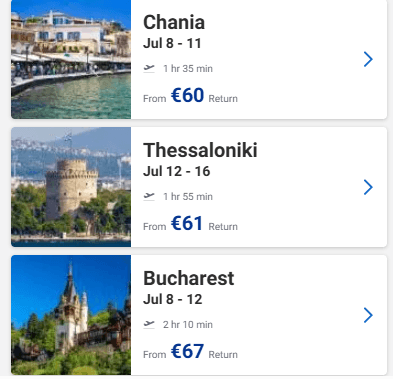Click the plane icon beside 1 hr 55 min
Screen dimensions: 393x379
(x=149, y=196)
